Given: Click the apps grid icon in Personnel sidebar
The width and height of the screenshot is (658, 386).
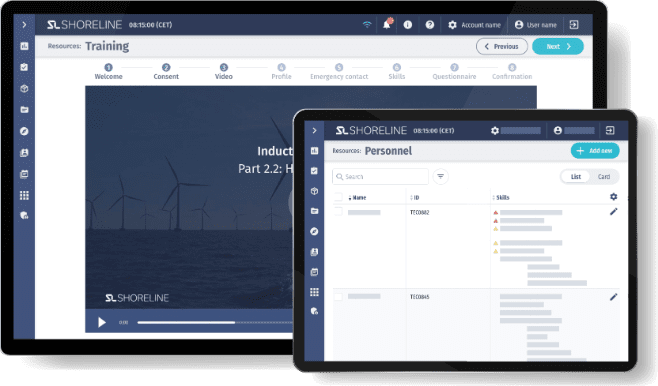Looking at the screenshot, I should pyautogui.click(x=314, y=292).
